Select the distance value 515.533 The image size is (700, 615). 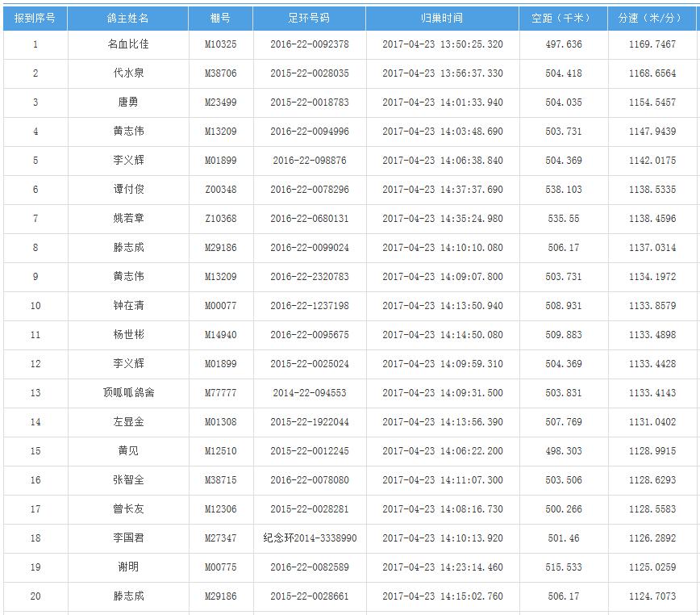[x=563, y=567]
